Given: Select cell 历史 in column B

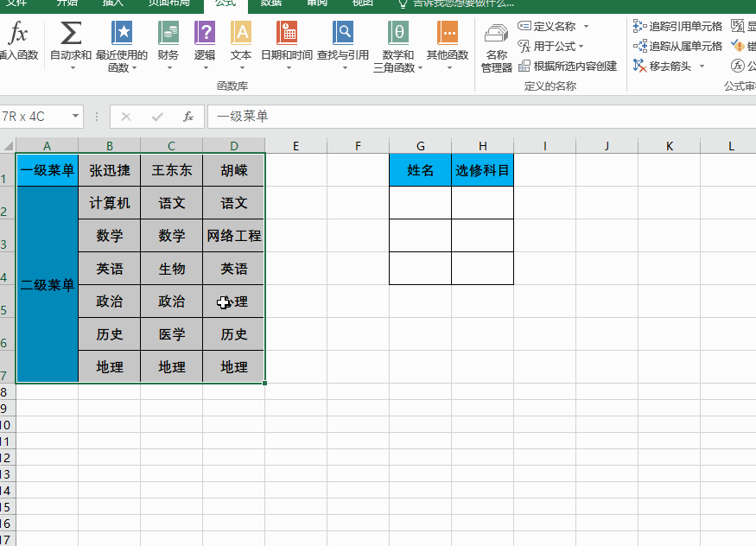Looking at the screenshot, I should (110, 334).
